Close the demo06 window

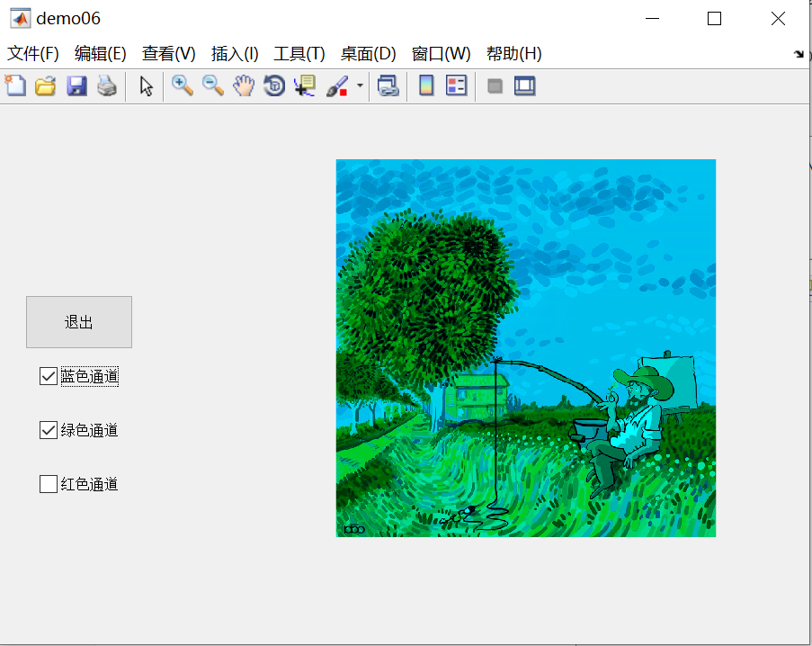tap(778, 19)
